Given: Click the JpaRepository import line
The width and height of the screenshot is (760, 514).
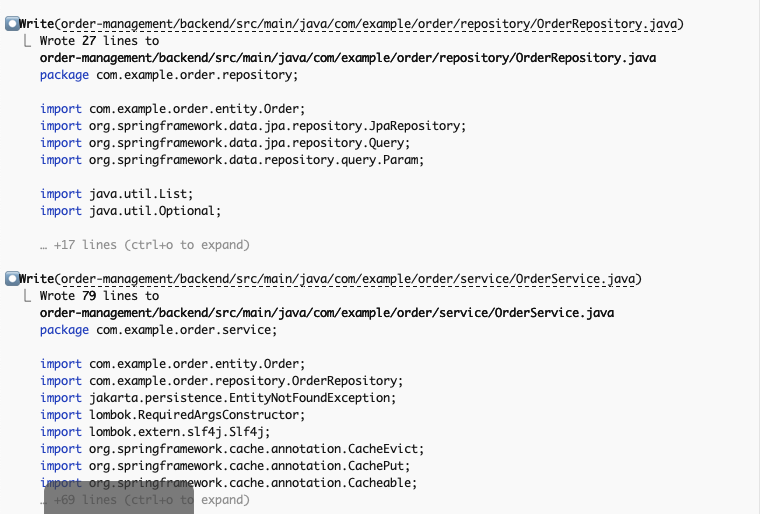Looking at the screenshot, I should pos(253,126).
